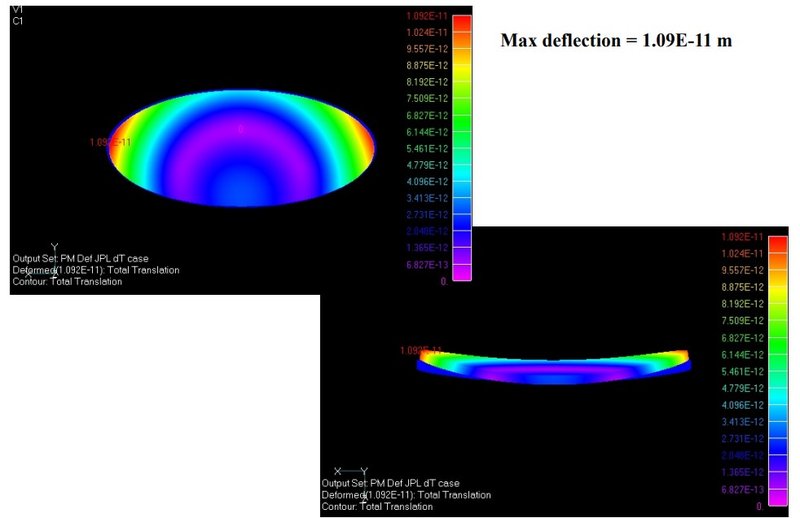Click the Y axis triad in the elliptical plot
The height and width of the screenshot is (518, 800).
tap(53, 246)
